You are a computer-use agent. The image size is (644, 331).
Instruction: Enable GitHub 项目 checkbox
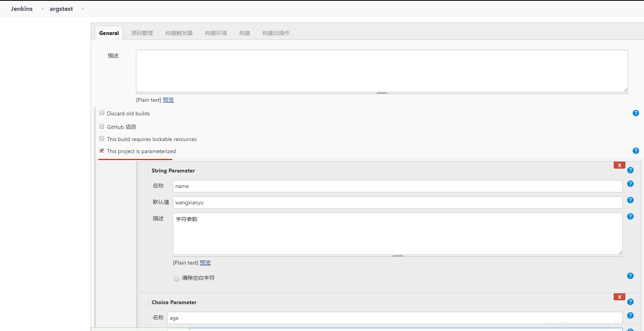click(x=102, y=127)
